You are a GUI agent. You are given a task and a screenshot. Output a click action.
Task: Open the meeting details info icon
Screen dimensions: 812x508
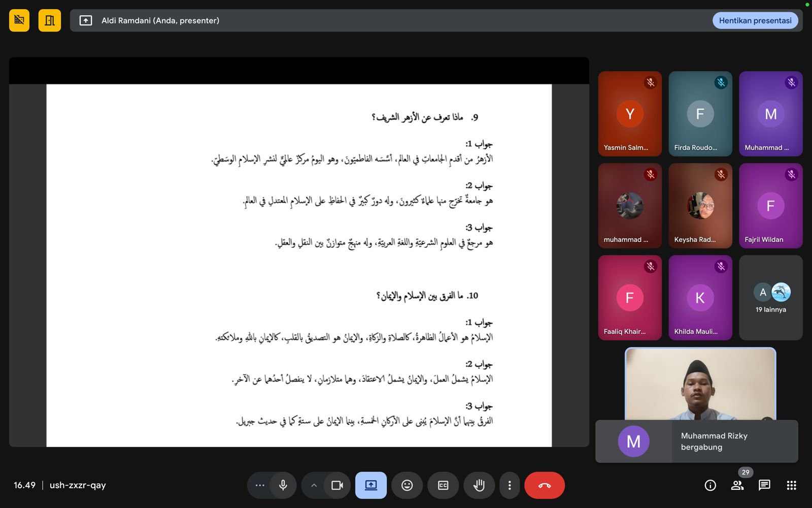pyautogui.click(x=710, y=485)
